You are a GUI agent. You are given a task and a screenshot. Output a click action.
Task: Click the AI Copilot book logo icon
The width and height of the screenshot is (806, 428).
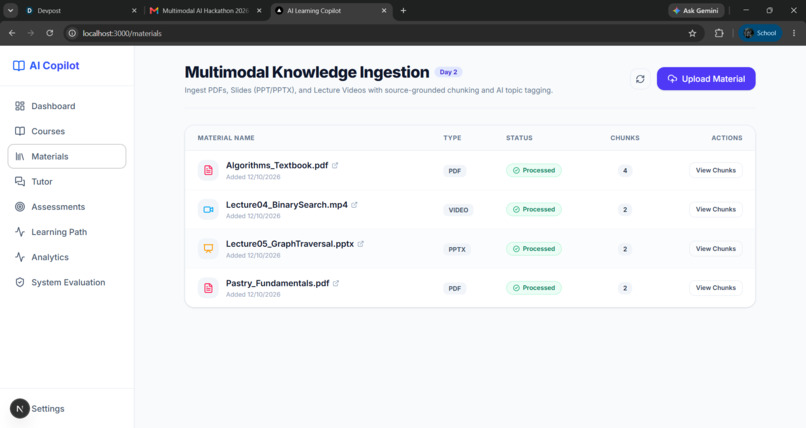pyautogui.click(x=19, y=66)
